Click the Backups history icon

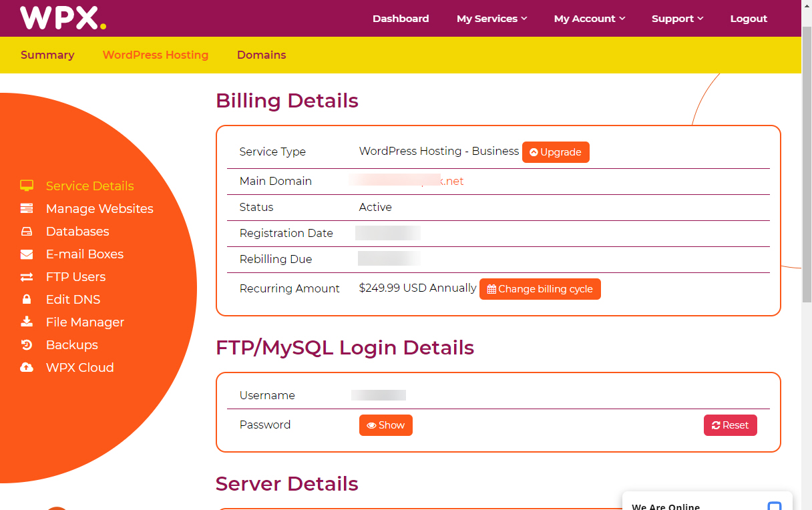27,345
